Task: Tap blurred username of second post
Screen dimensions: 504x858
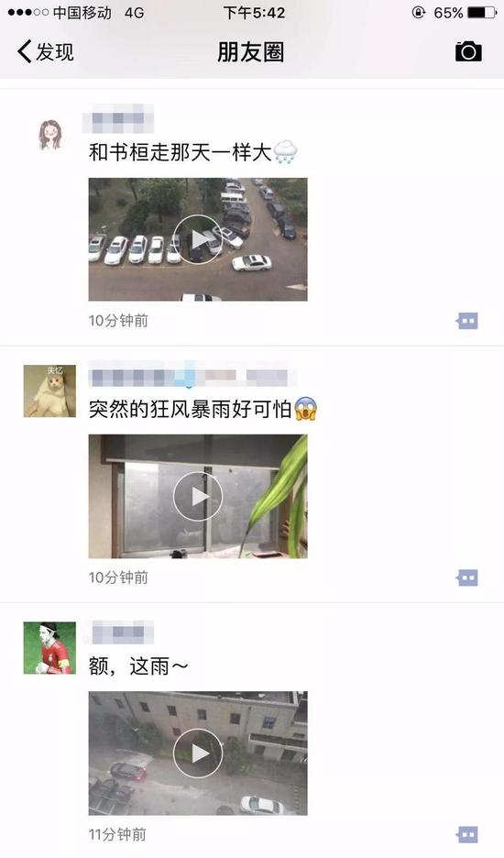Action: click(x=192, y=375)
